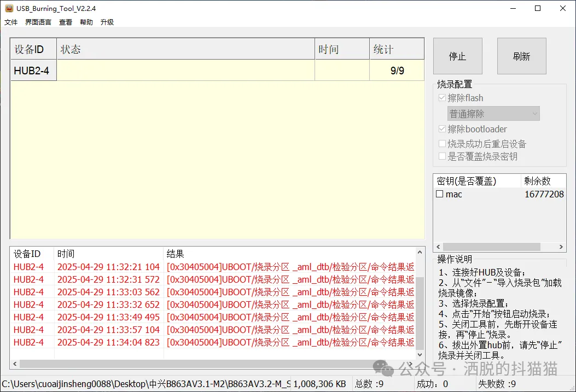This screenshot has width=576, height=392.
Task: Click the 刷新 button
Action: click(x=522, y=56)
